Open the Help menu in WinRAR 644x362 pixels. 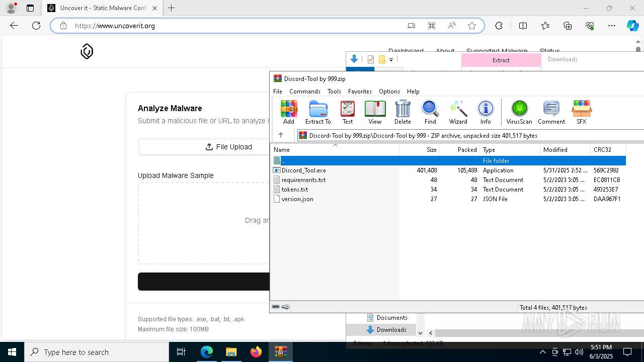413,92
